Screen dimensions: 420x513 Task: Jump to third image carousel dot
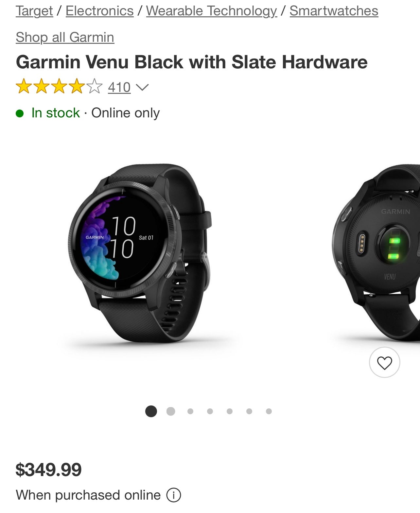[190, 411]
